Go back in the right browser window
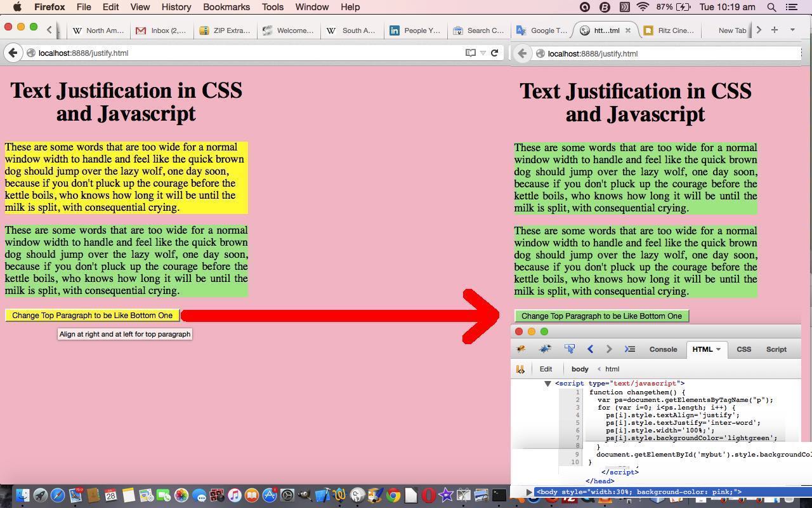Image resolution: width=812 pixels, height=508 pixels. click(522, 53)
